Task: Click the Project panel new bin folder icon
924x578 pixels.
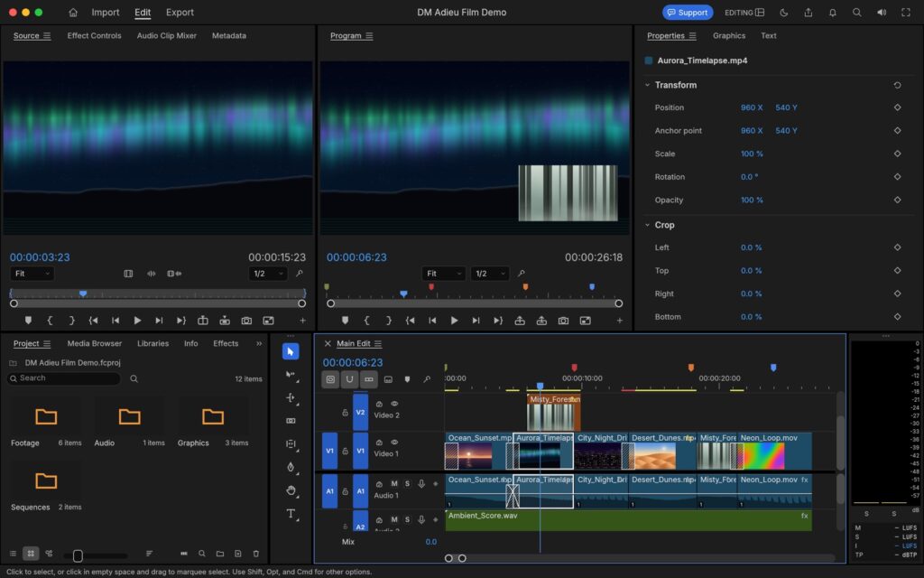Action: pyautogui.click(x=220, y=554)
